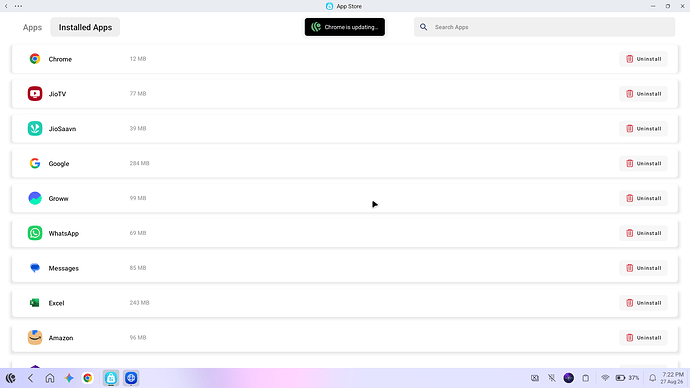This screenshot has width=690, height=388.
Task: Click the Messages app icon
Action: 35,267
